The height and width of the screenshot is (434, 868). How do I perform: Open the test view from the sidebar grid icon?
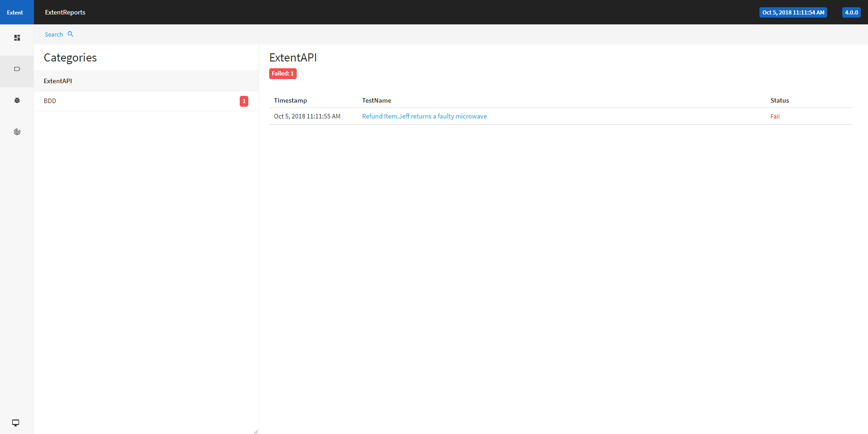(x=17, y=38)
